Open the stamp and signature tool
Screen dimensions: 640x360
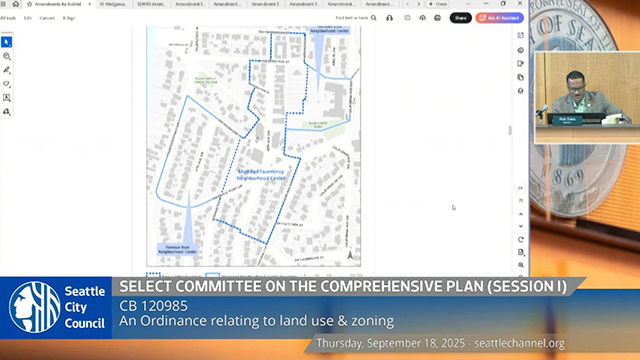click(x=7, y=111)
